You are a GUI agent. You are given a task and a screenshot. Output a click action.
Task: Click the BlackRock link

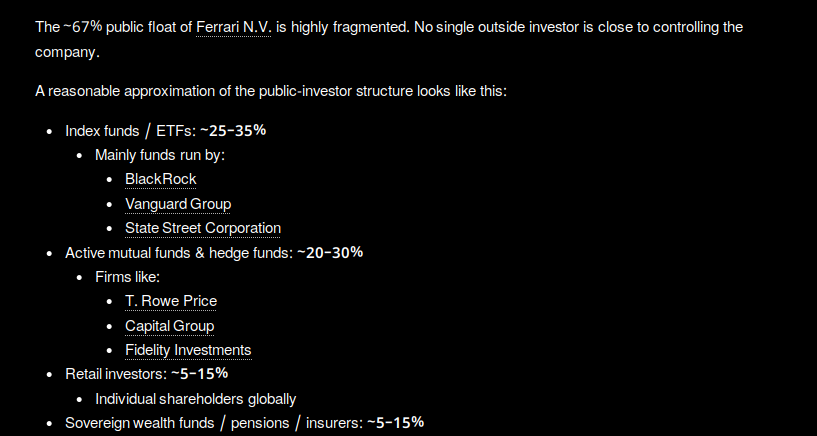click(160, 179)
